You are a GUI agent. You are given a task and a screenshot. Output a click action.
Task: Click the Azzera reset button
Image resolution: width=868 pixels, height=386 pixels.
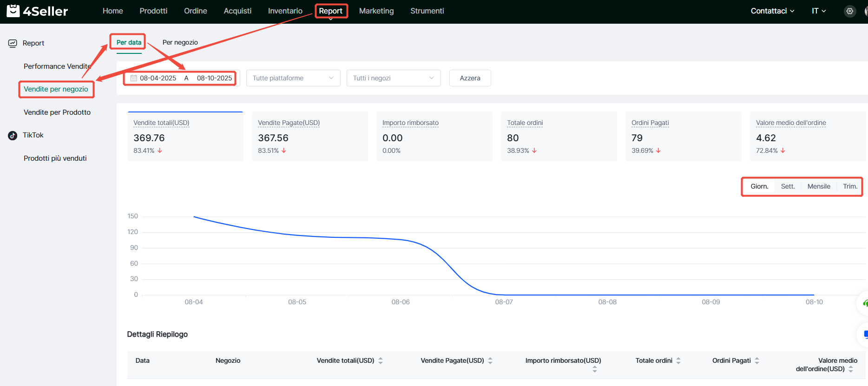(x=470, y=78)
